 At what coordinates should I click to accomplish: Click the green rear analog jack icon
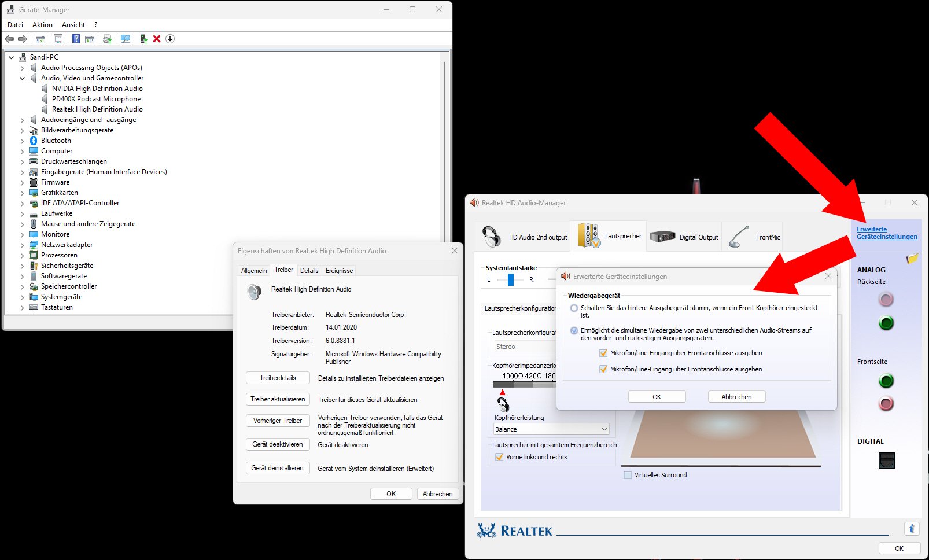point(886,323)
